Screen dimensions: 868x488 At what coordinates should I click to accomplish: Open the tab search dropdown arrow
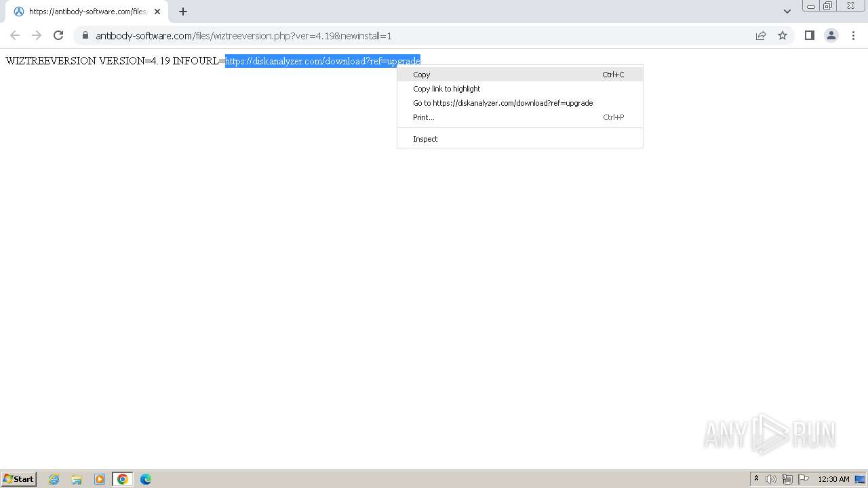point(787,12)
